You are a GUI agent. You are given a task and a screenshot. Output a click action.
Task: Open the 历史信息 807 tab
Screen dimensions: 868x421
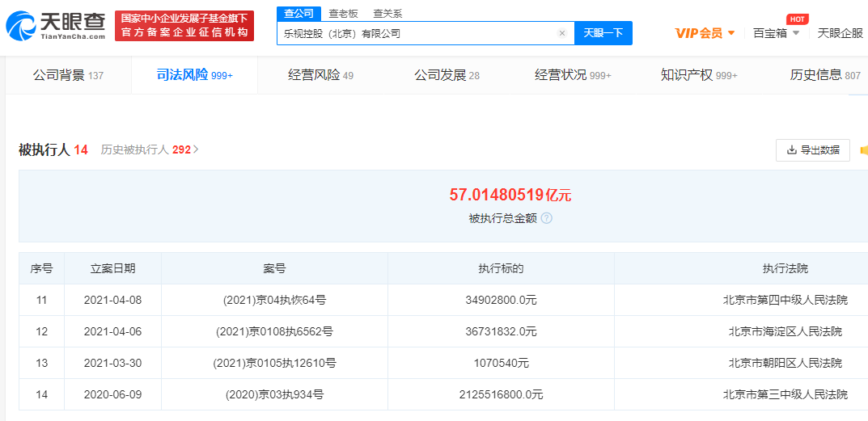[x=825, y=75]
